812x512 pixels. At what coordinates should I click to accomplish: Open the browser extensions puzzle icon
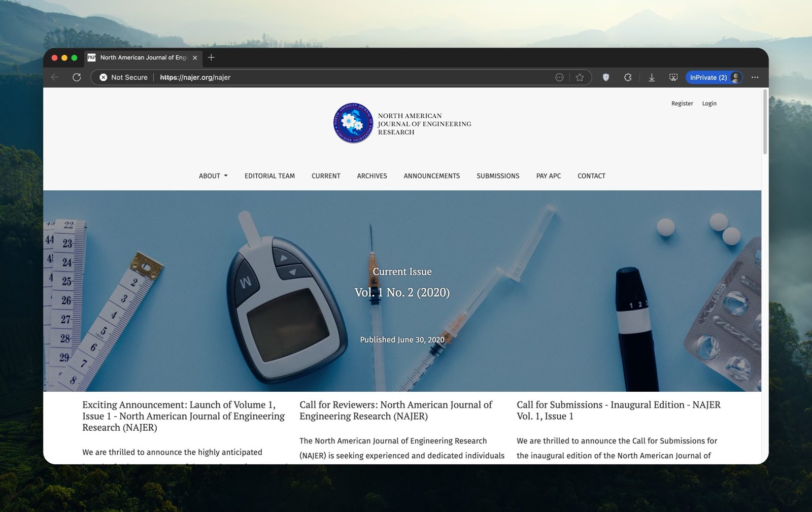click(628, 77)
